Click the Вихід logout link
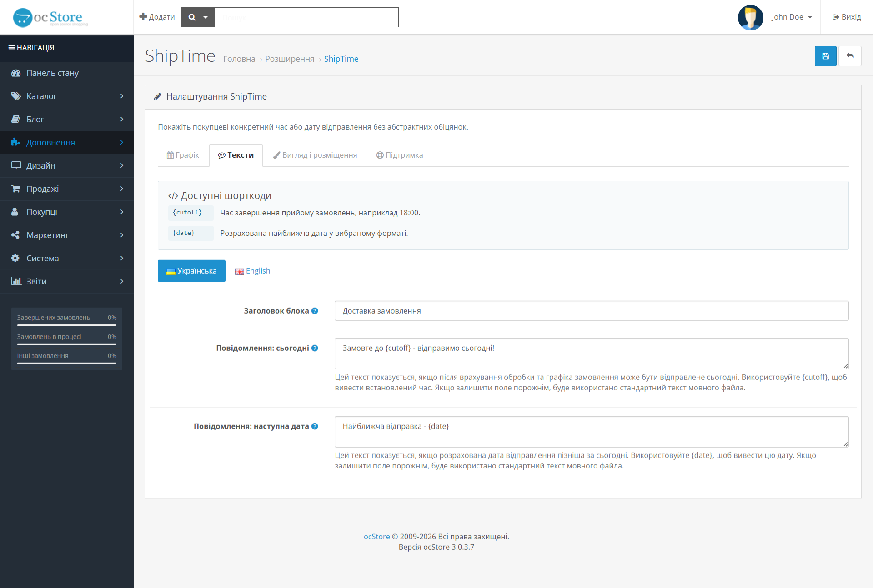Image resolution: width=873 pixels, height=588 pixels. coord(847,17)
